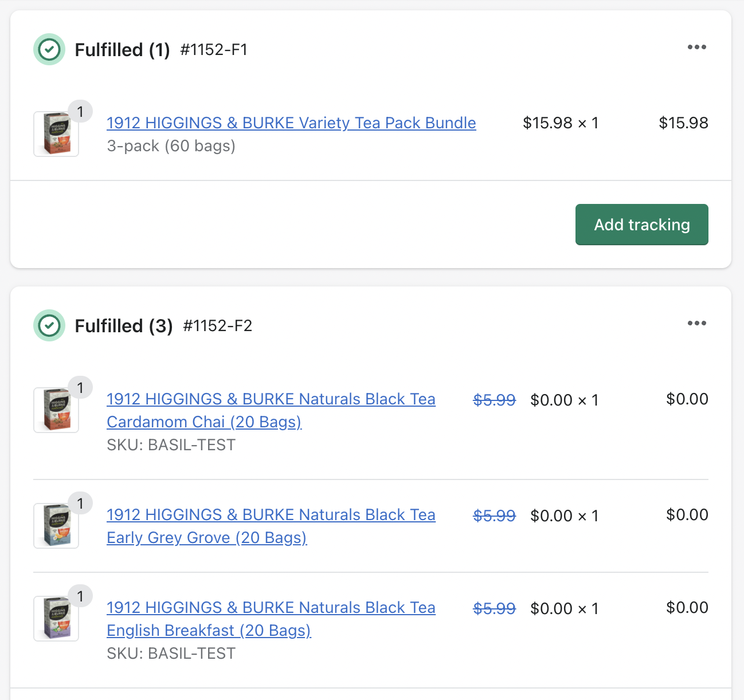Click the struck-through $5.99 price for Cardamom Chai
Viewport: 744px width, 700px height.
pos(494,400)
